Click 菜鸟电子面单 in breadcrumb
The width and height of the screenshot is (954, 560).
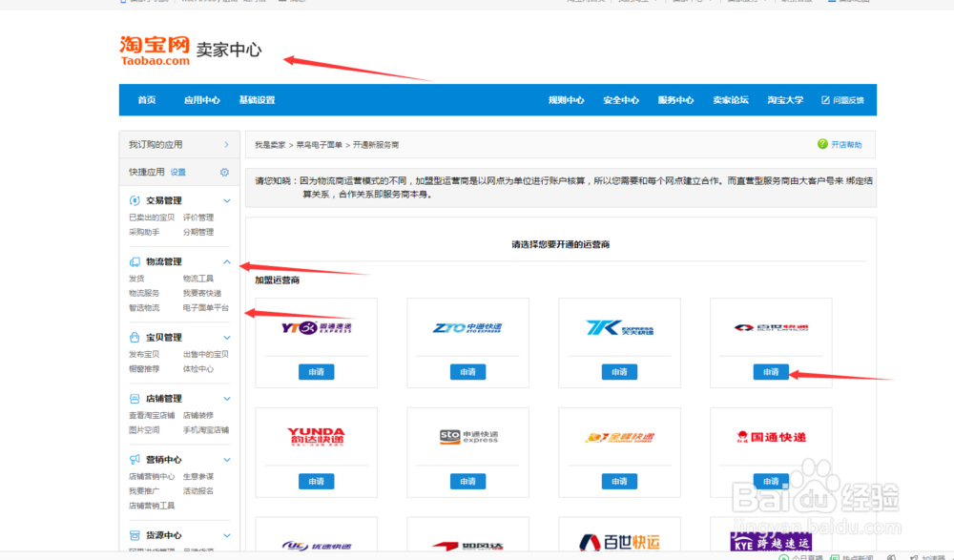(x=319, y=145)
